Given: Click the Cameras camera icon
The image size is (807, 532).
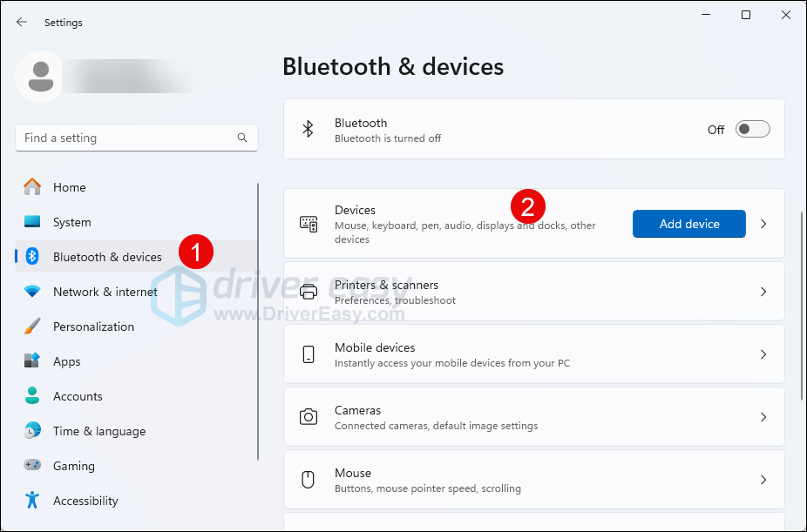Looking at the screenshot, I should [309, 417].
